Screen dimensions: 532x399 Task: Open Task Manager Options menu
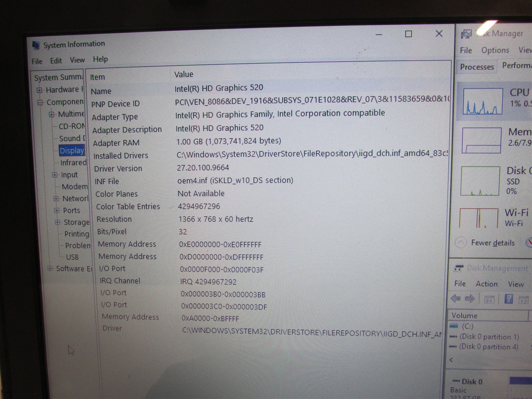pos(495,50)
